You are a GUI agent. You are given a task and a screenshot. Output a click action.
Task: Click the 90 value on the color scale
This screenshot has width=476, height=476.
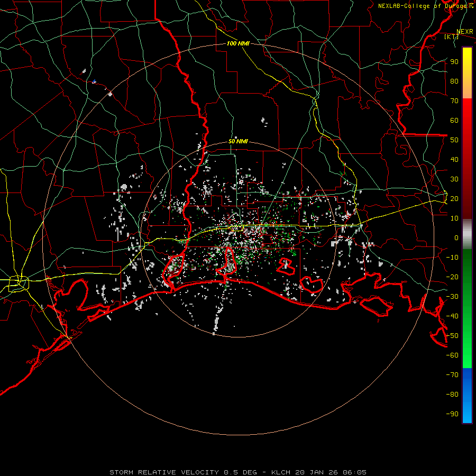point(454,62)
